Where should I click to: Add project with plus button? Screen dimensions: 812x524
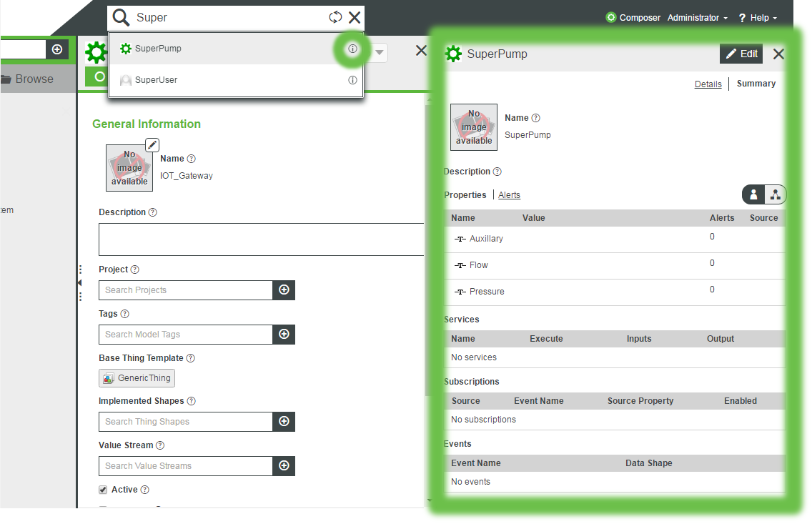tap(284, 290)
